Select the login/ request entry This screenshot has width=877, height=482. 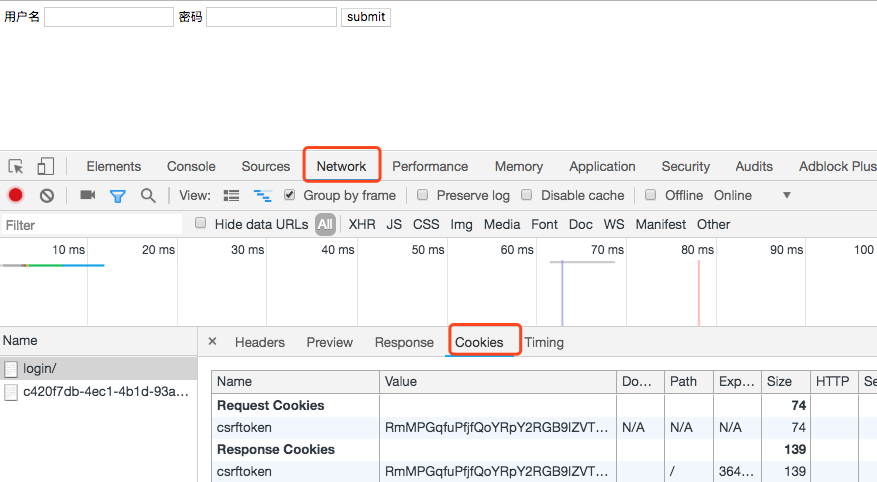point(40,369)
